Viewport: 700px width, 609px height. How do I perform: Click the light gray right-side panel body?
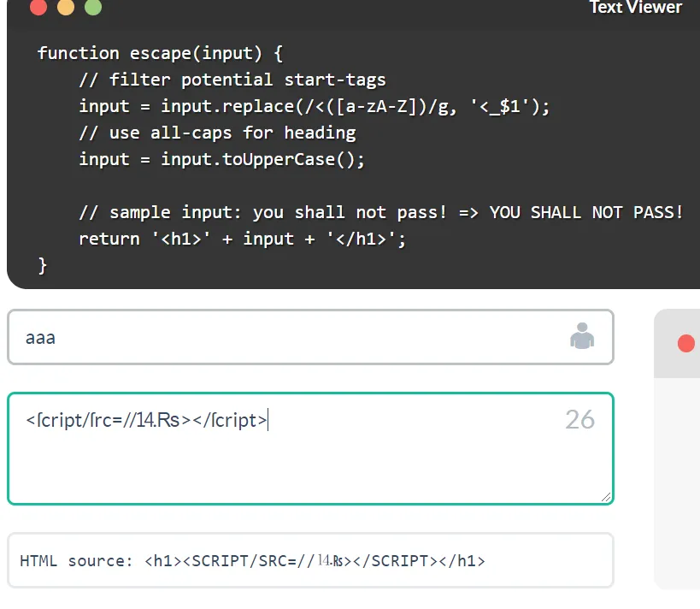pos(677,483)
